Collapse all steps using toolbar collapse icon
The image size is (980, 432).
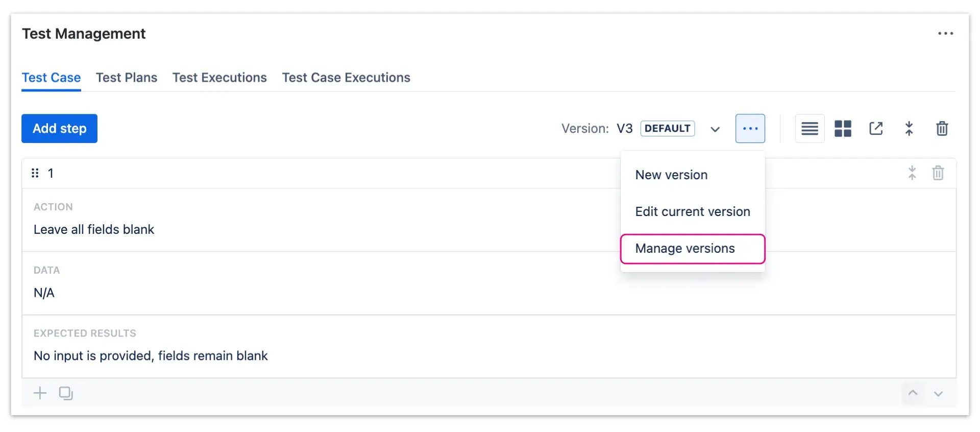click(909, 128)
